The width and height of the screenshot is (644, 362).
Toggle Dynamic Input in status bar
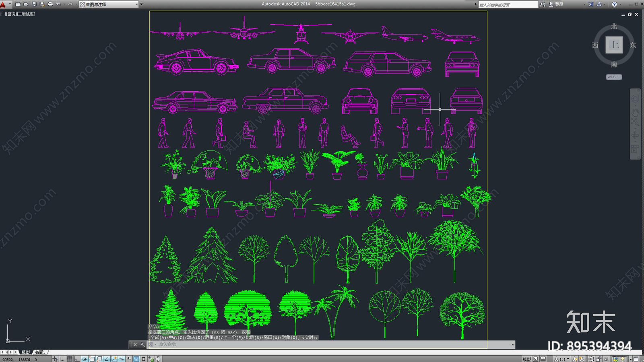click(121, 359)
